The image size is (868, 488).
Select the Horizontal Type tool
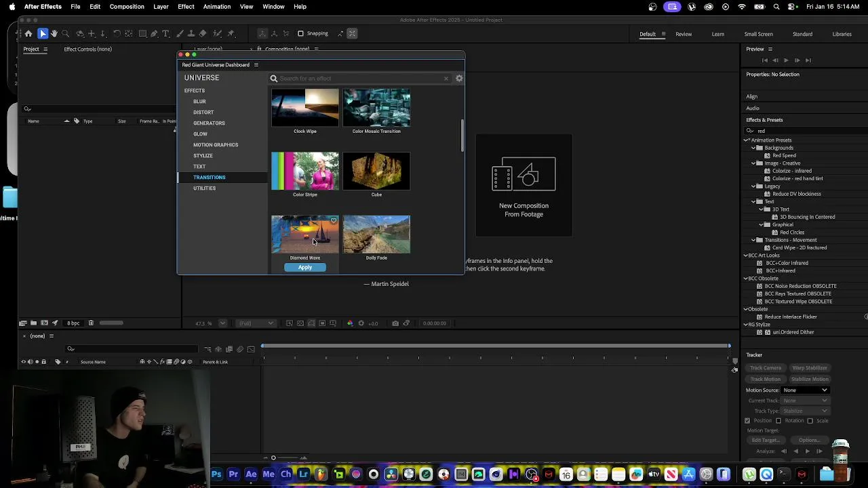coord(165,34)
